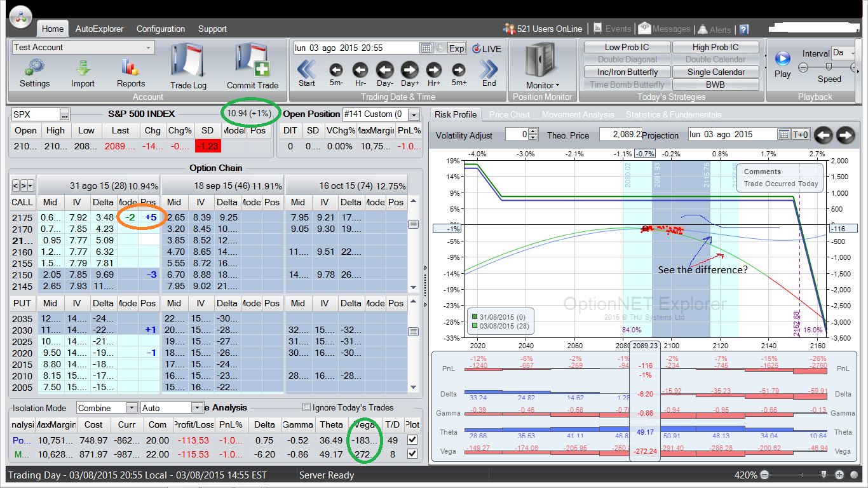Expand the Test Account dropdown
The height and width of the screenshot is (488, 868).
[x=149, y=48]
